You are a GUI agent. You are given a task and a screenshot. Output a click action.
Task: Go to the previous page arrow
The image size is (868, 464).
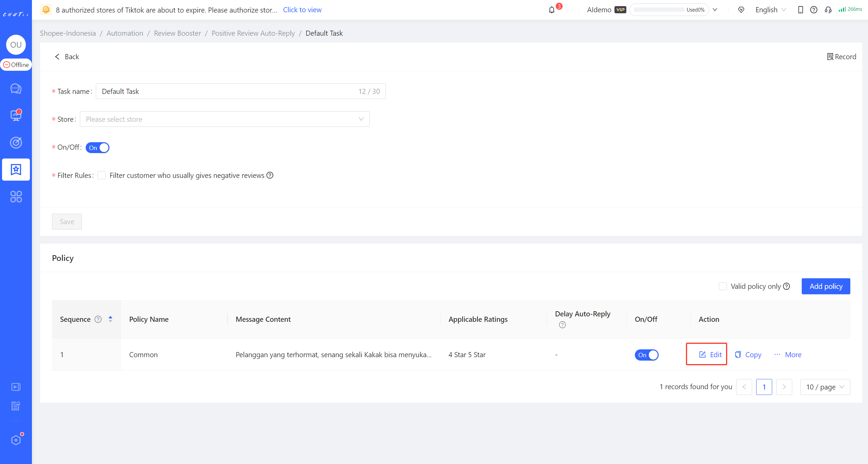pyautogui.click(x=744, y=387)
